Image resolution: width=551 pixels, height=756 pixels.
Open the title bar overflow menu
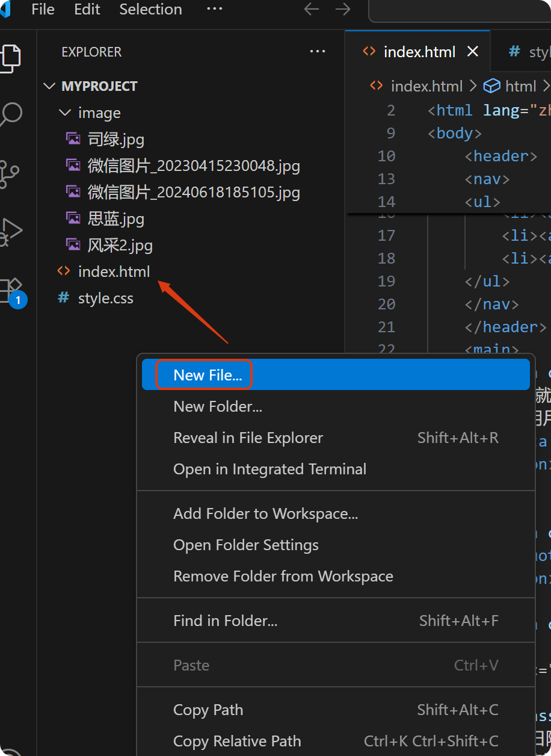coord(214,10)
